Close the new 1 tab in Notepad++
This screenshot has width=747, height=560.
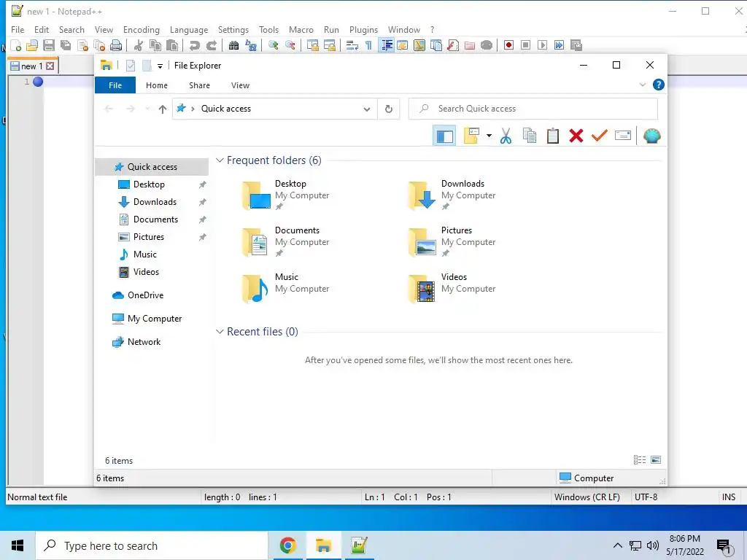click(50, 66)
